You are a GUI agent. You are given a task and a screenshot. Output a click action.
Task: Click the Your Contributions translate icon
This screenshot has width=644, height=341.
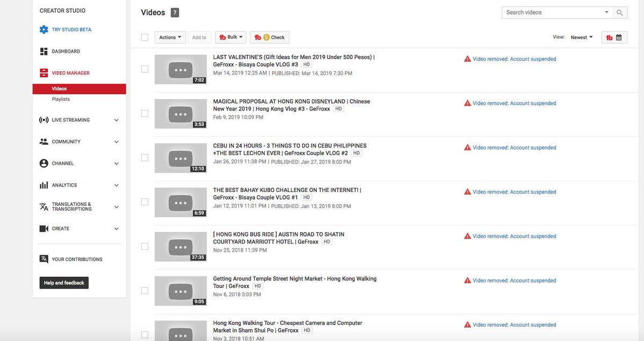coord(44,260)
